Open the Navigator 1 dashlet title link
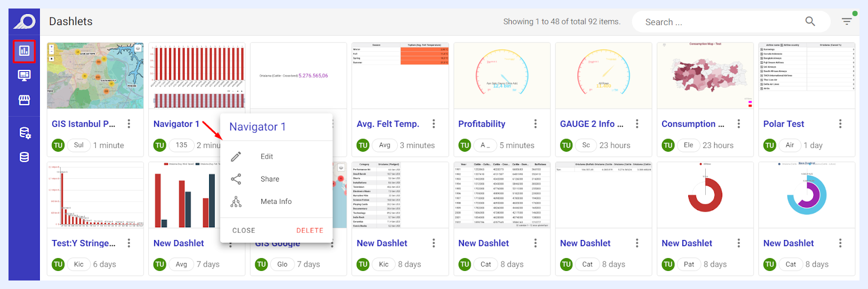Viewport: 868px width, 289px height. [x=176, y=124]
